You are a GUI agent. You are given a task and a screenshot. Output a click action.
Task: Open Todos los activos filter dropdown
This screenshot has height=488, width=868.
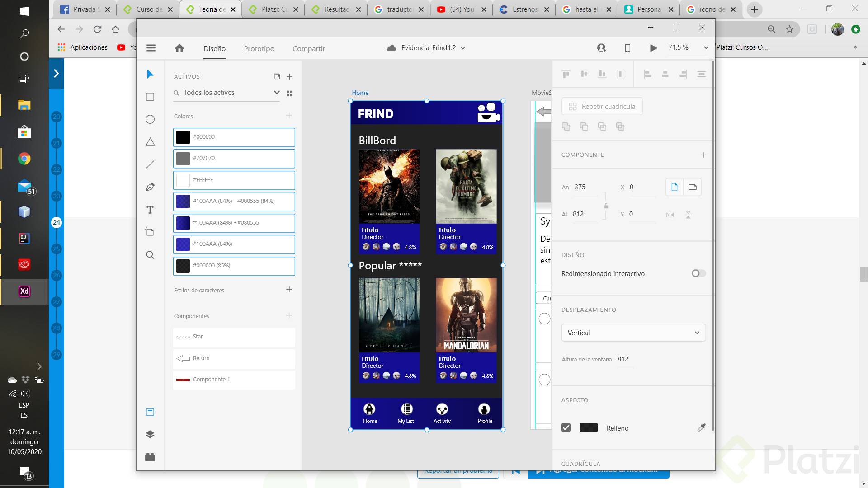click(276, 93)
